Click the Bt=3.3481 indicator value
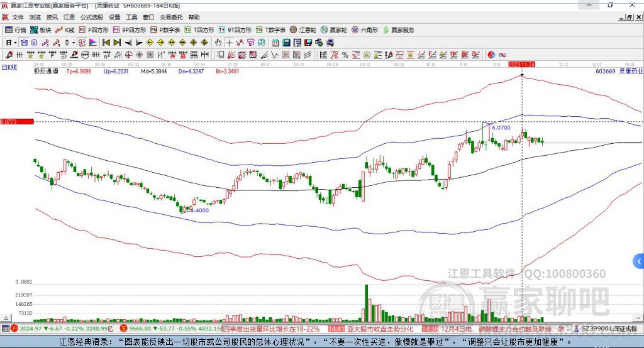 click(228, 71)
